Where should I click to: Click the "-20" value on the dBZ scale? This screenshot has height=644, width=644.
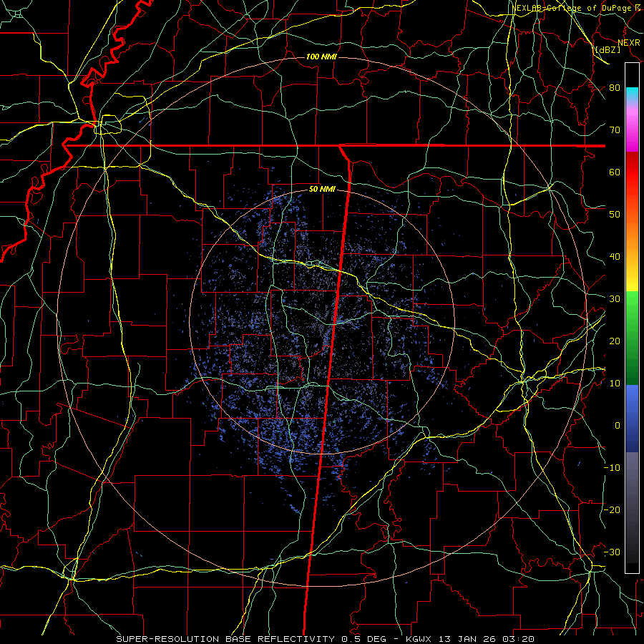tap(612, 510)
